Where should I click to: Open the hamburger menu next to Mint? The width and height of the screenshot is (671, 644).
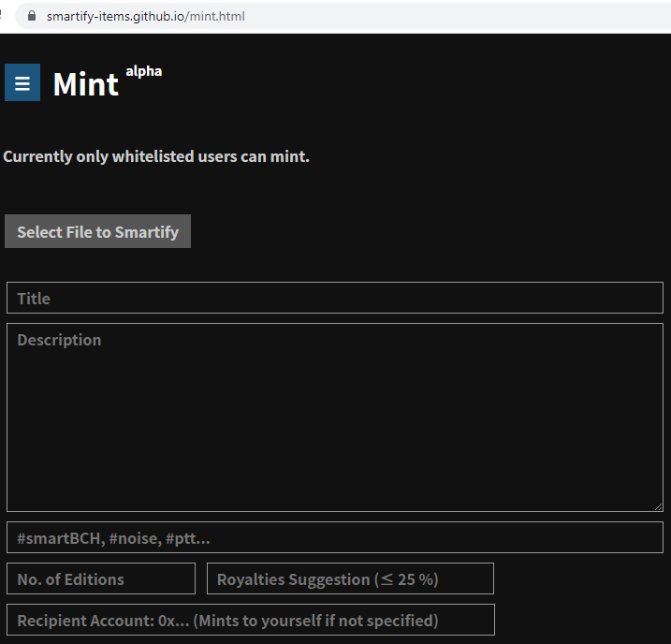point(22,82)
